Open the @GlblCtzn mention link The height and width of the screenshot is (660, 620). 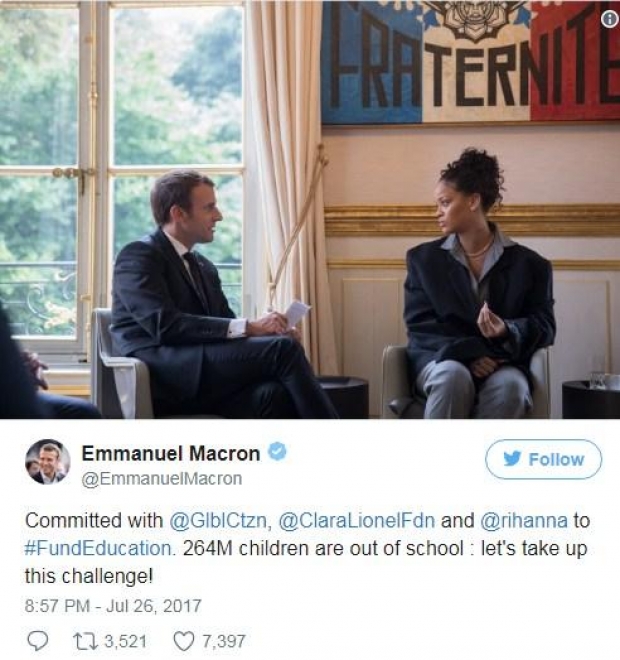point(218,521)
